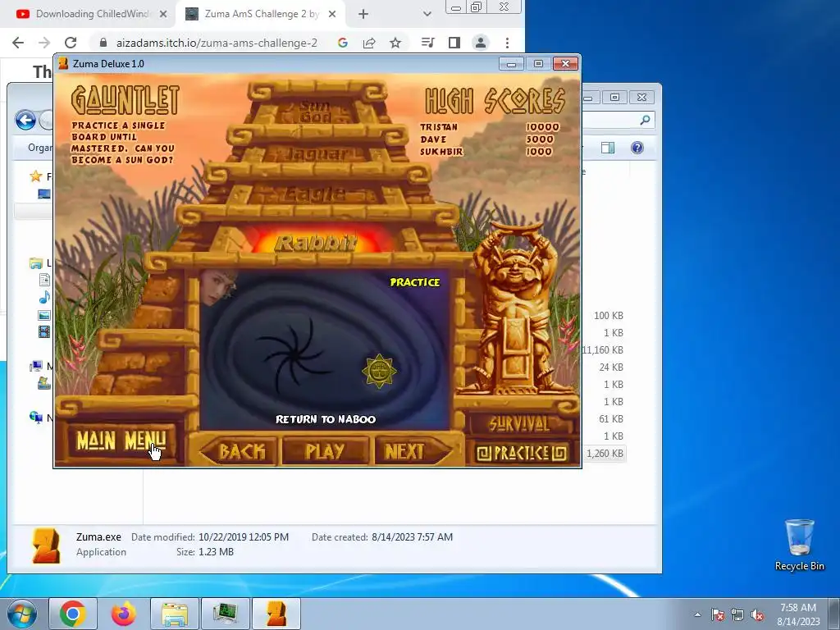Click Firefox in the taskbar
The height and width of the screenshot is (630, 840).
click(x=124, y=614)
